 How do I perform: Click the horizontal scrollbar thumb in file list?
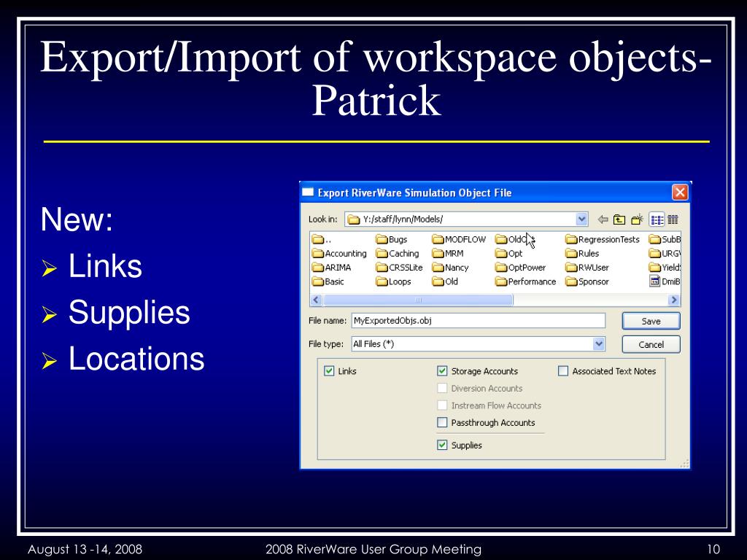(x=418, y=300)
